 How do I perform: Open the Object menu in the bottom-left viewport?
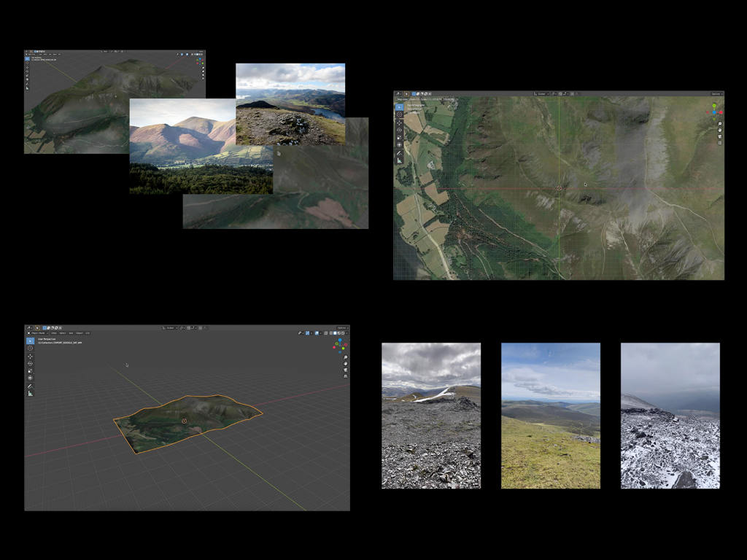pyautogui.click(x=79, y=333)
